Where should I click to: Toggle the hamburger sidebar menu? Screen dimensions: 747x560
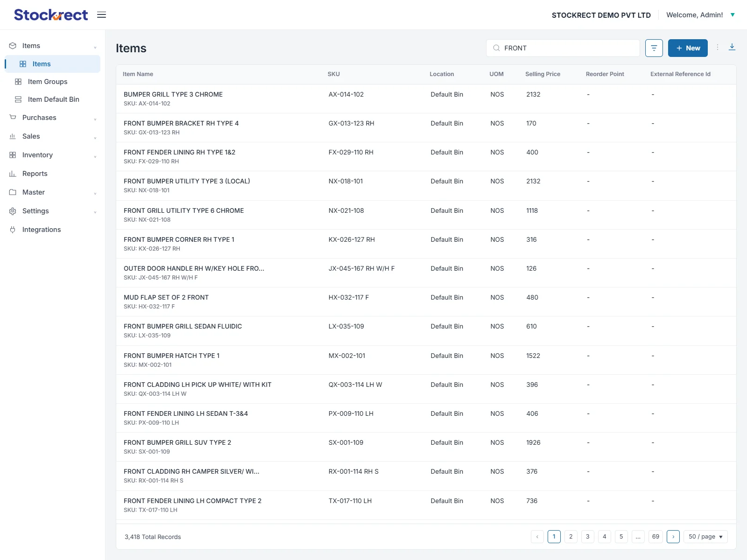tap(101, 15)
